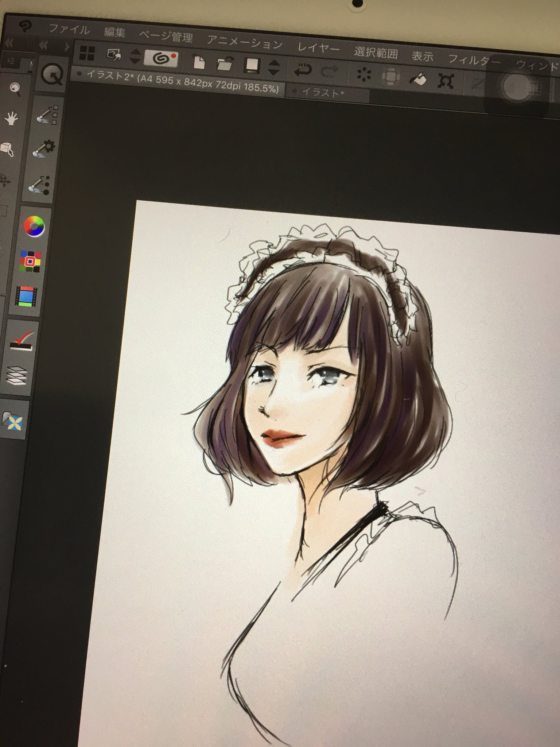Open a file via the folder icon
560x747 pixels.
click(225, 63)
